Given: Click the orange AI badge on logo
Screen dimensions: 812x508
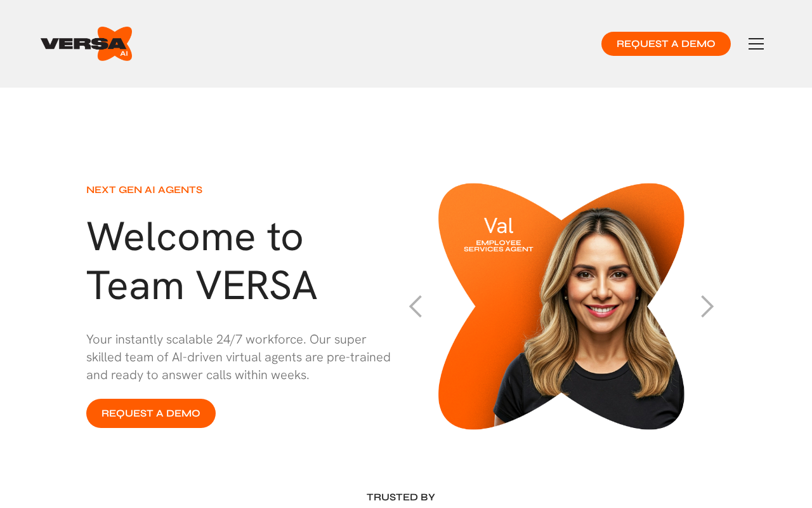Looking at the screenshot, I should click(x=124, y=54).
